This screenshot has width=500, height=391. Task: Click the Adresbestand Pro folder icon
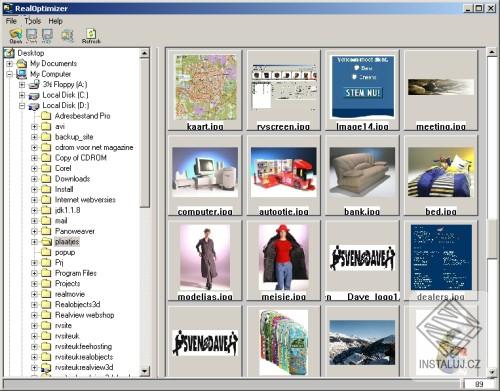[46, 116]
